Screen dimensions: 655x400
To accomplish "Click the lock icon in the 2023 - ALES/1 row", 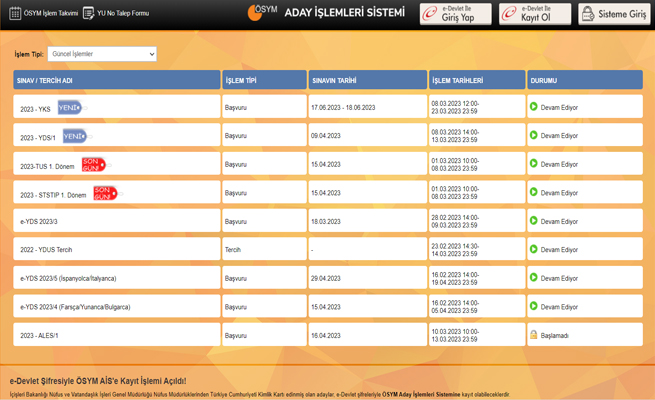I will 533,335.
